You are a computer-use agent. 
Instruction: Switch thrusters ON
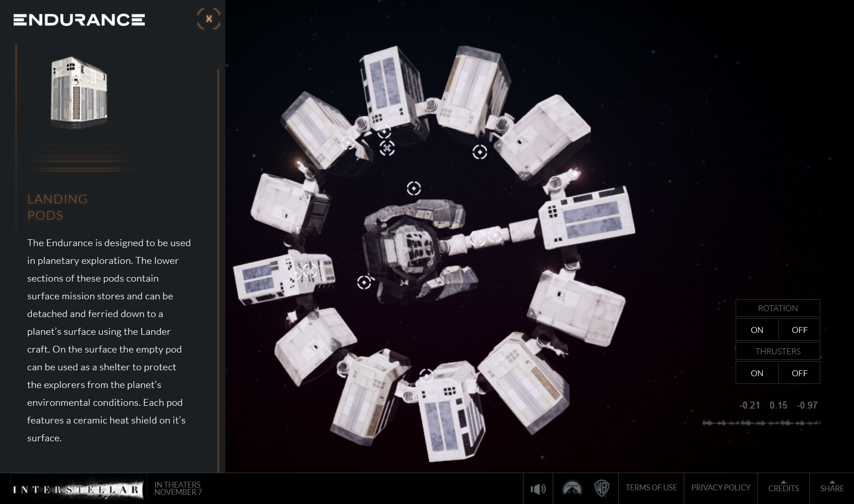(x=757, y=373)
